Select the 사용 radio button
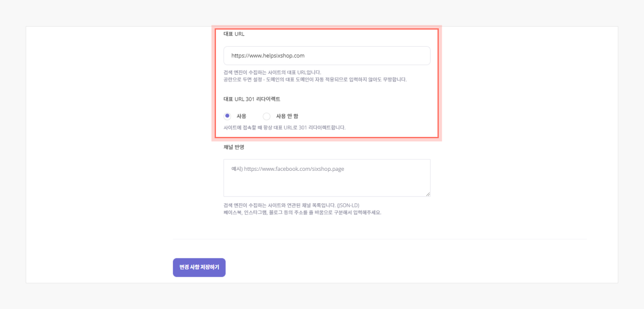Screen dimensions: 644x309 (228, 116)
